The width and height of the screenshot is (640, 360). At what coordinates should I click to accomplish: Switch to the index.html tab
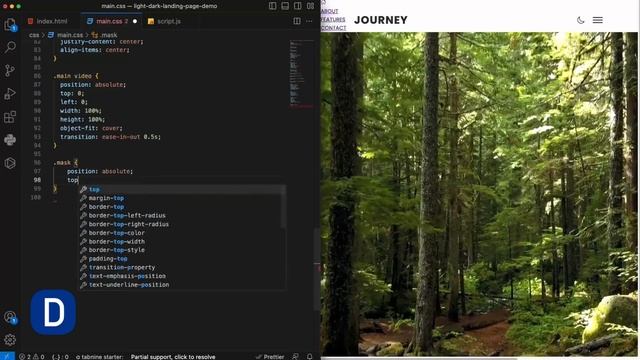point(48,21)
